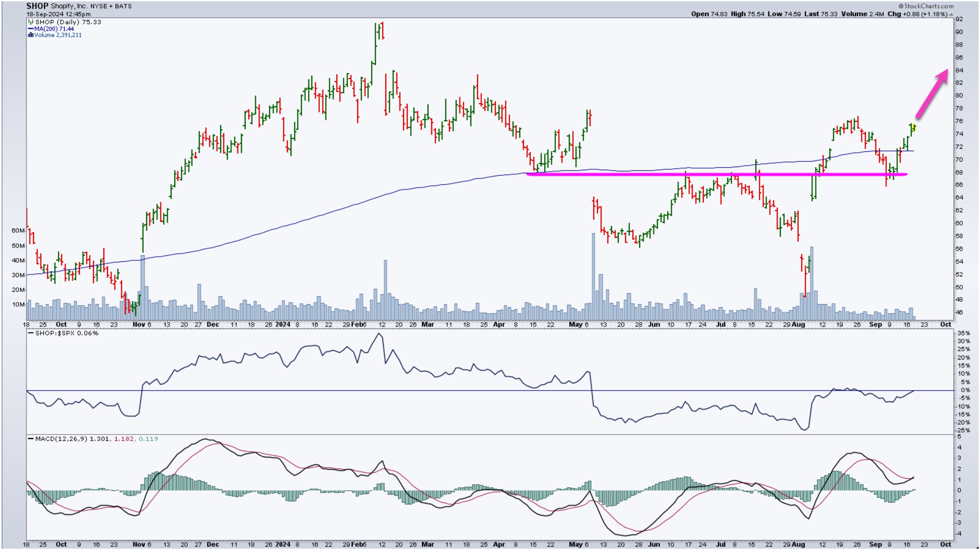Click the OHLC bars icon beside SHOP (Daily)

[31, 22]
